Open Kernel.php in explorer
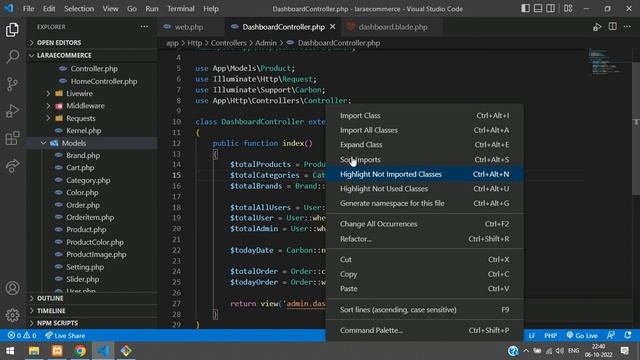The width and height of the screenshot is (640, 360). click(84, 131)
